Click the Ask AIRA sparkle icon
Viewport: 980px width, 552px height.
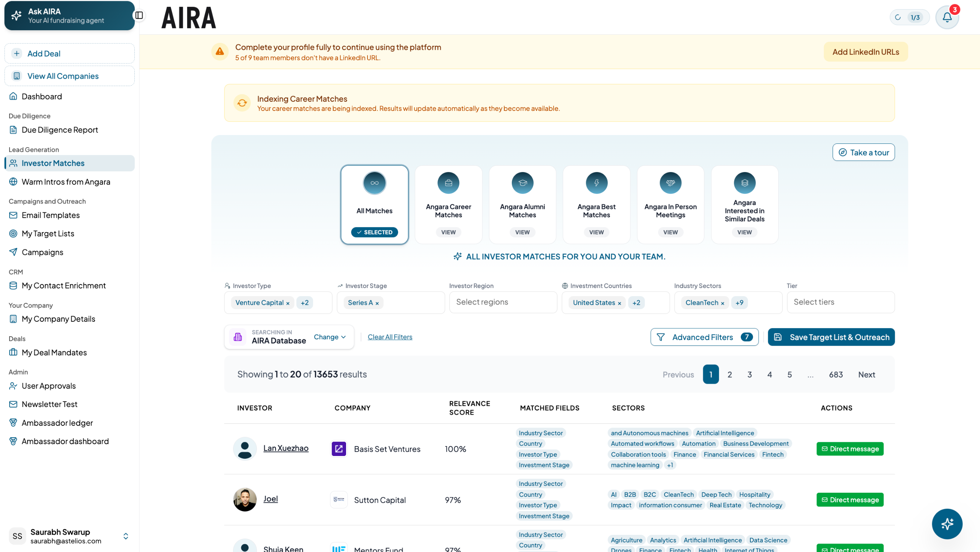16,16
